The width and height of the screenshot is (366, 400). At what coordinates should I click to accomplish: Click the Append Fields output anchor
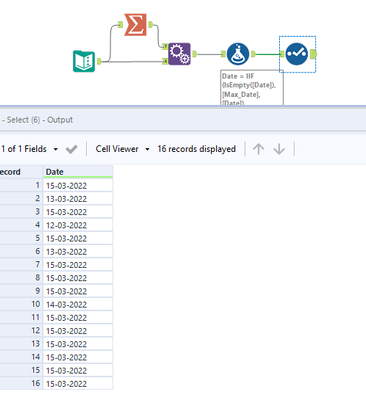click(195, 54)
